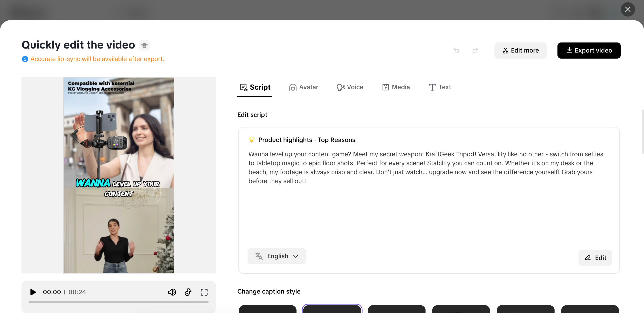Open the tutorial graduation cap icon
Viewport: 644px width, 313px height.
tap(144, 45)
